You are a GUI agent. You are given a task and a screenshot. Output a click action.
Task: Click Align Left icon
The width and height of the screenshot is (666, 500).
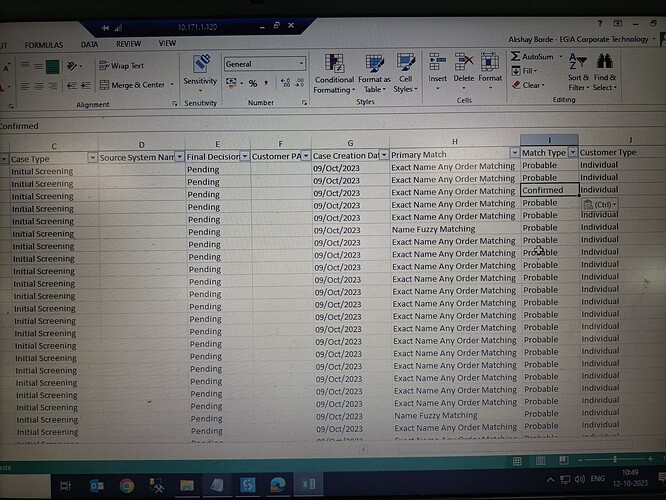(x=25, y=86)
